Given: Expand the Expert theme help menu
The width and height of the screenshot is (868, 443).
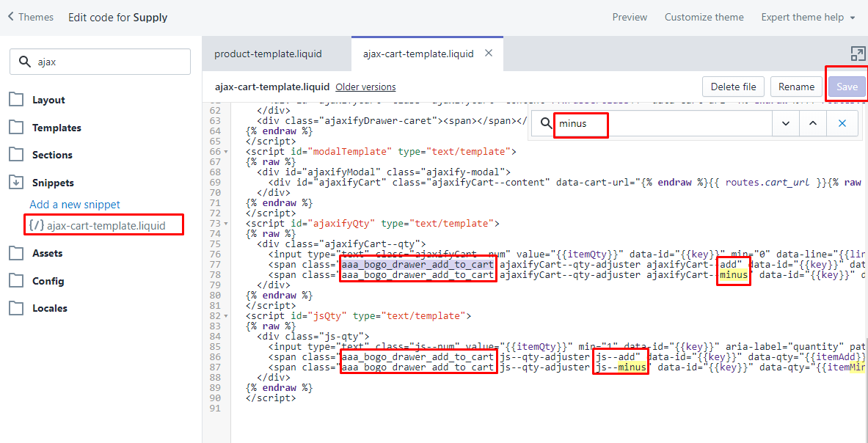Looking at the screenshot, I should coord(809,17).
